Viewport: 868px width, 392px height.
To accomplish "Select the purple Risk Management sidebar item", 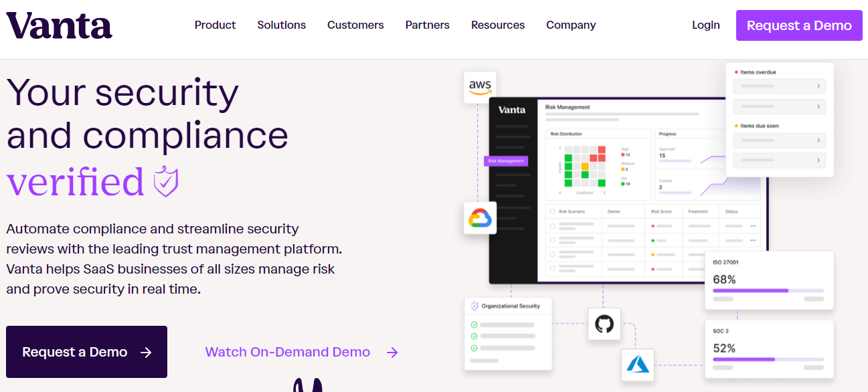I will [x=506, y=161].
